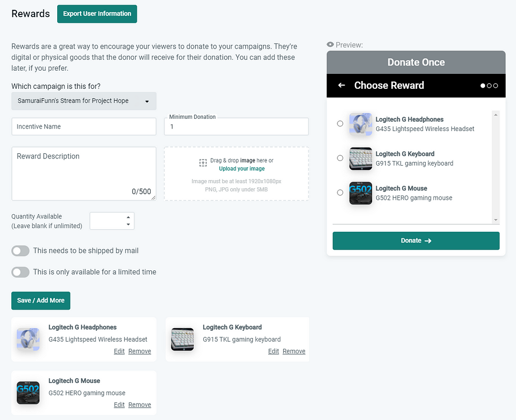
Task: Click the keyboard image in preview panel
Action: 361,158
